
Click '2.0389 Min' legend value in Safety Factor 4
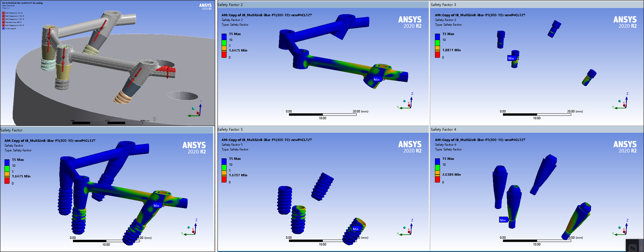pyautogui.click(x=451, y=174)
